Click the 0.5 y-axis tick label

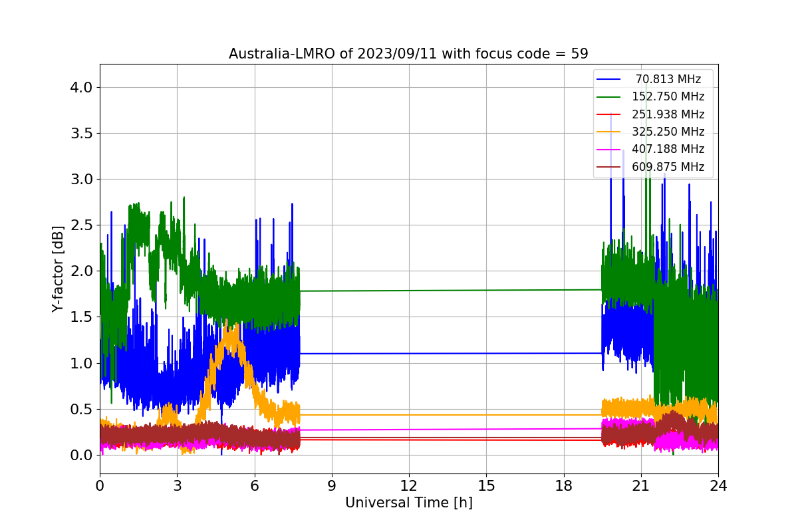82,410
